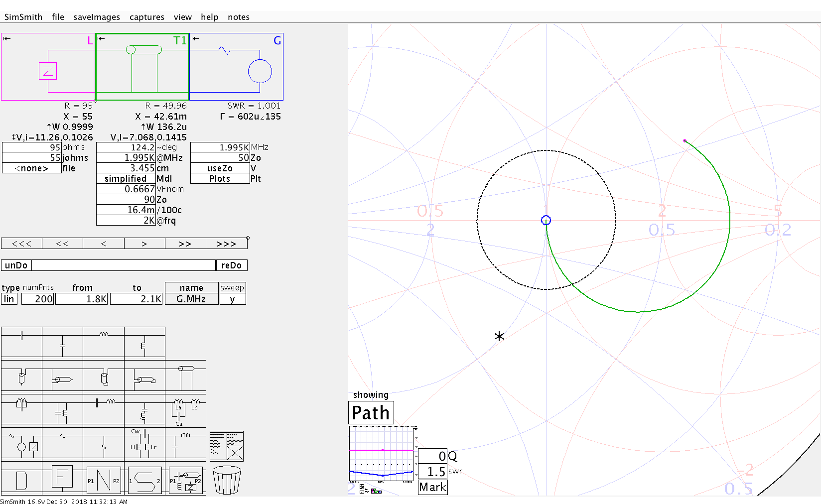
Task: Pick the vertical open-stub component
Action: tap(21, 377)
